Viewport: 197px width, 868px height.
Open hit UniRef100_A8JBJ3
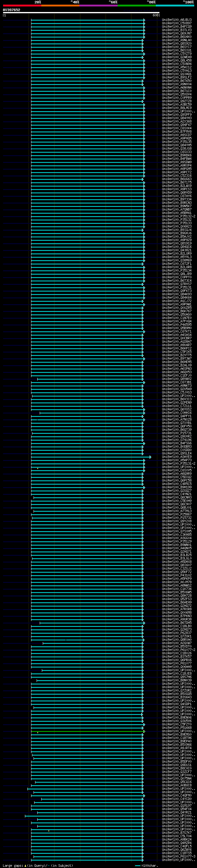(177, 20)
